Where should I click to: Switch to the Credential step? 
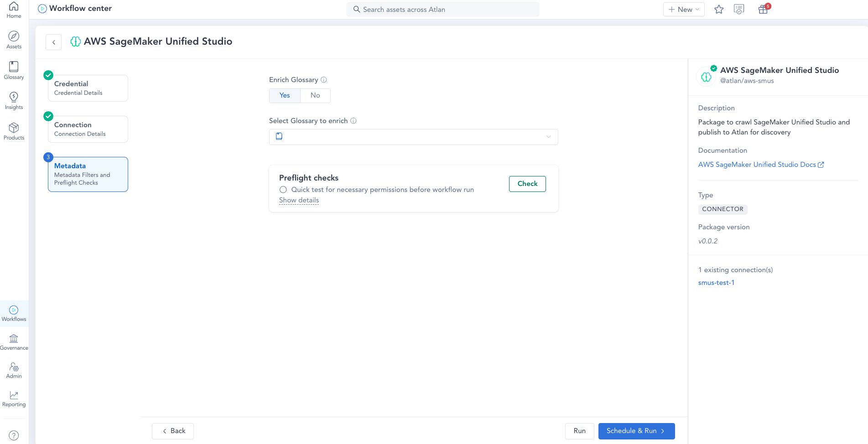(88, 88)
